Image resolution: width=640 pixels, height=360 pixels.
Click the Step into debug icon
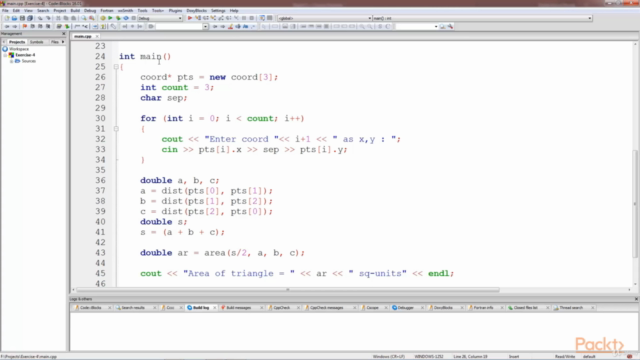213,18
